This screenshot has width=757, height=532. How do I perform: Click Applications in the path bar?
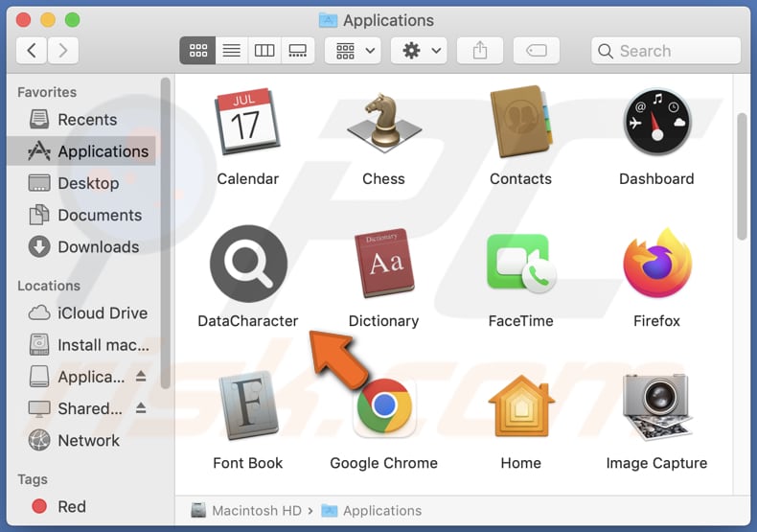click(372, 510)
